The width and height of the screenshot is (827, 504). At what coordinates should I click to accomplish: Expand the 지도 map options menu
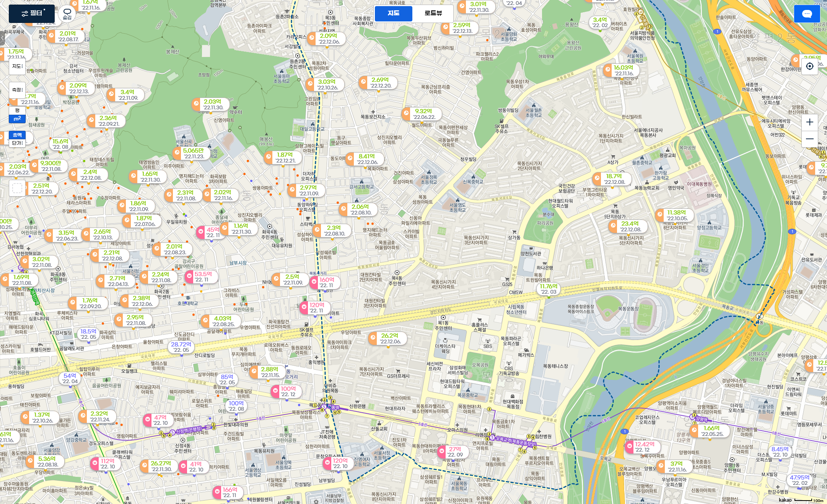(17, 66)
